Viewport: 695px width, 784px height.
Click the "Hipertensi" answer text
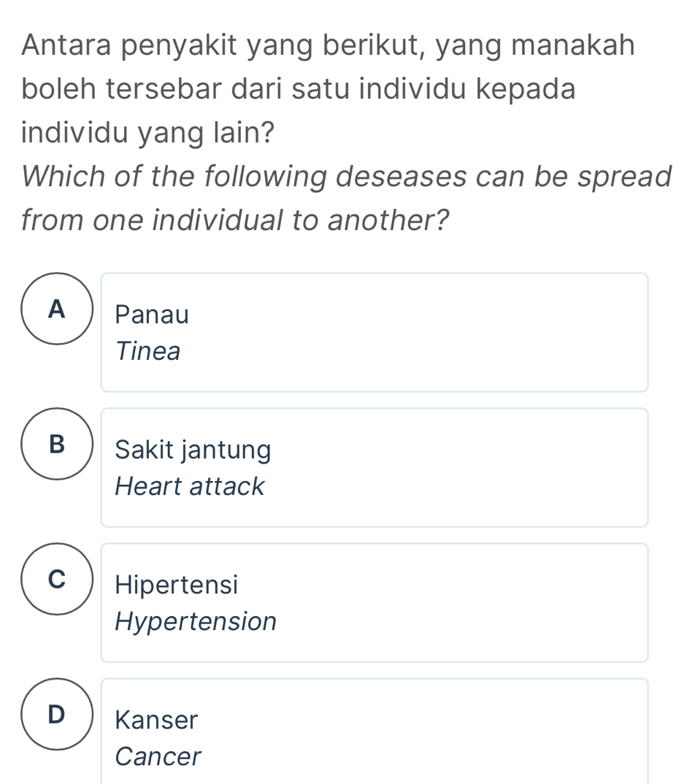pos(177,585)
